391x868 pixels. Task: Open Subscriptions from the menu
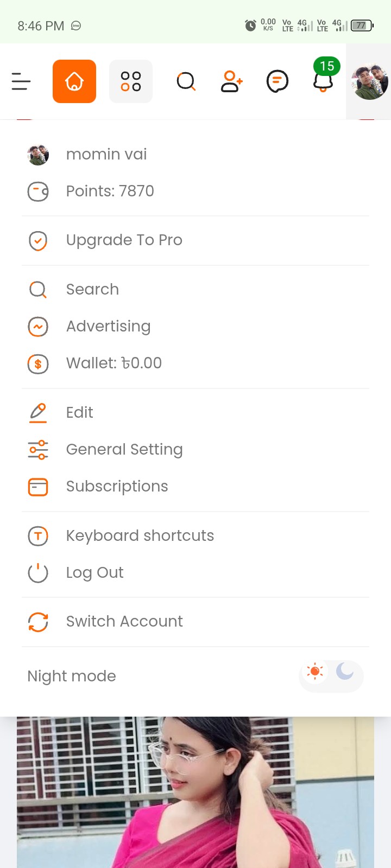point(117,487)
